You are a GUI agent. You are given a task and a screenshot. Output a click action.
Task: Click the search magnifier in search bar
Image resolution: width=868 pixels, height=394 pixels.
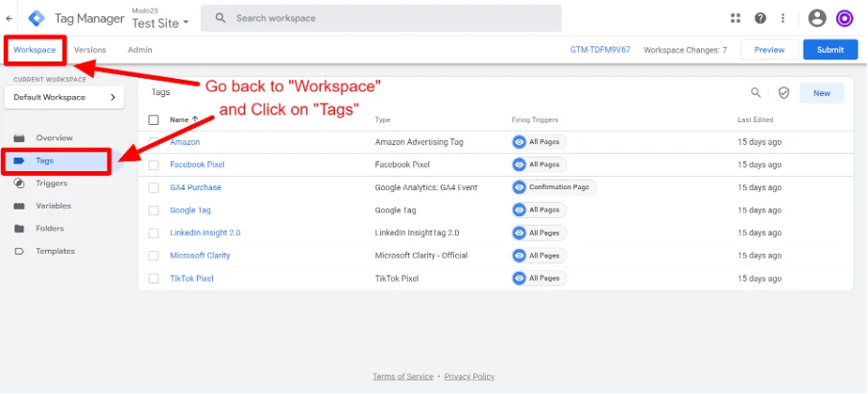220,18
